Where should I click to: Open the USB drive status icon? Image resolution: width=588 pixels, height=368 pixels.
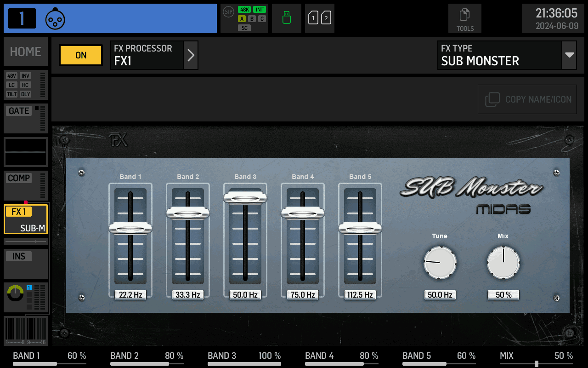coord(287,18)
